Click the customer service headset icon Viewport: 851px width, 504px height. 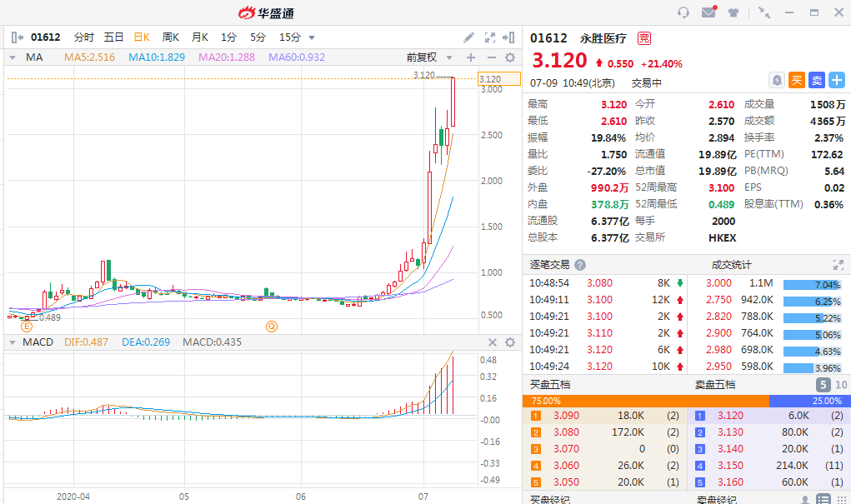click(x=683, y=12)
